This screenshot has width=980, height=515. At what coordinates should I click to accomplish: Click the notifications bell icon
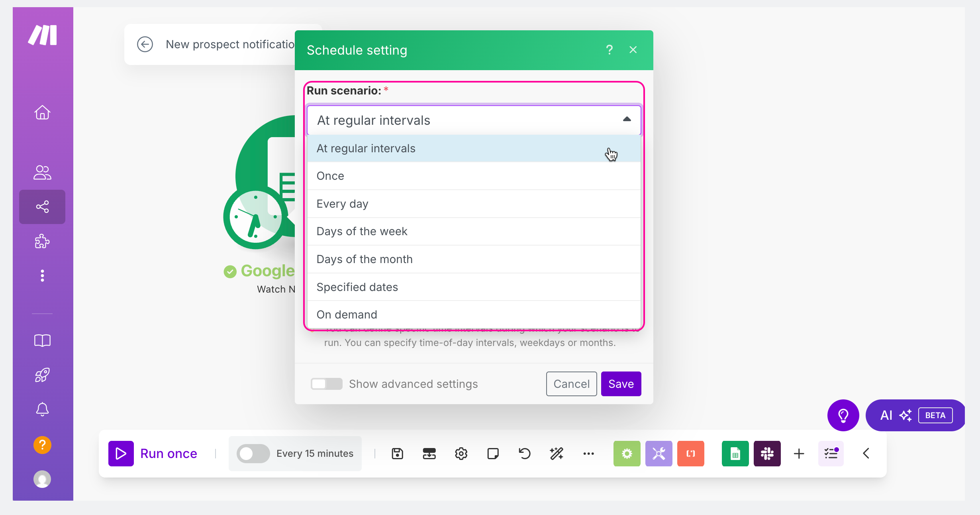click(x=42, y=409)
